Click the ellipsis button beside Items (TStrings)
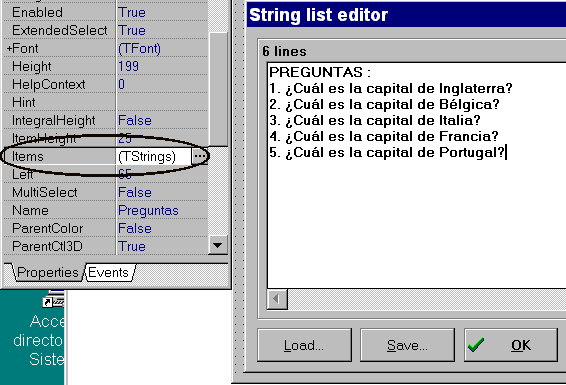 [200, 156]
